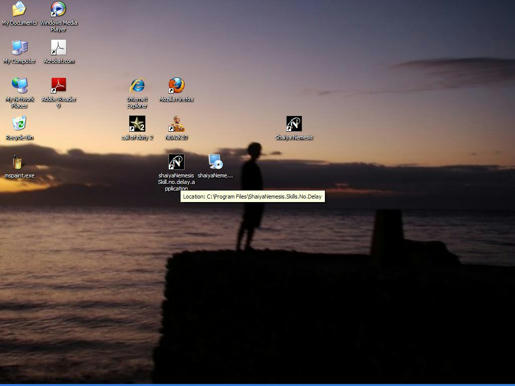Open the white Acrobat.com shortcut
This screenshot has width=515, height=386.
click(x=59, y=48)
